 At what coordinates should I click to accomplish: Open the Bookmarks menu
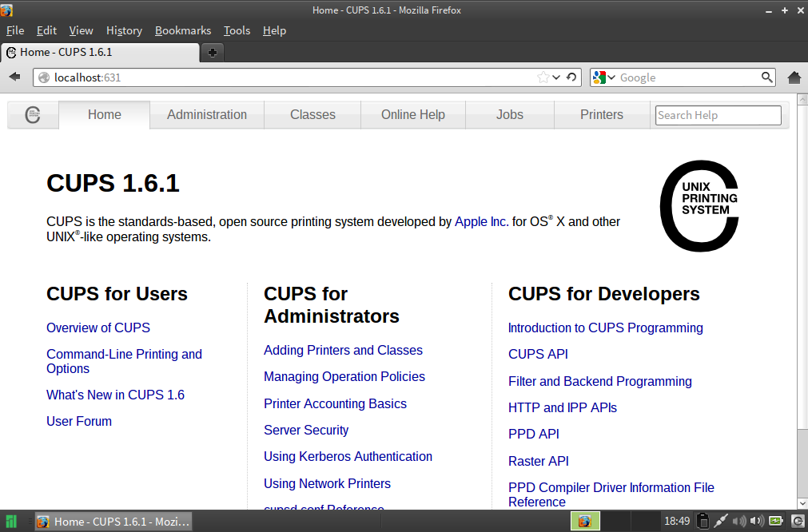(183, 30)
